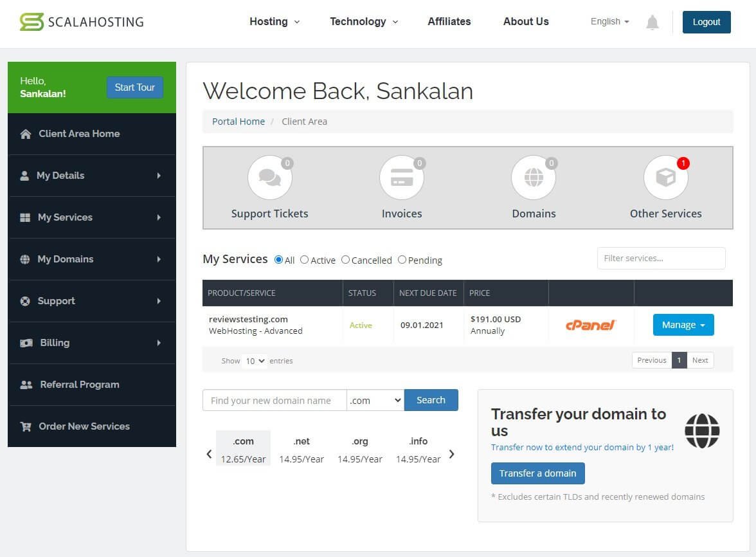Click the reviewstesting.com service name
The width and height of the screenshot is (756, 557).
coord(248,319)
